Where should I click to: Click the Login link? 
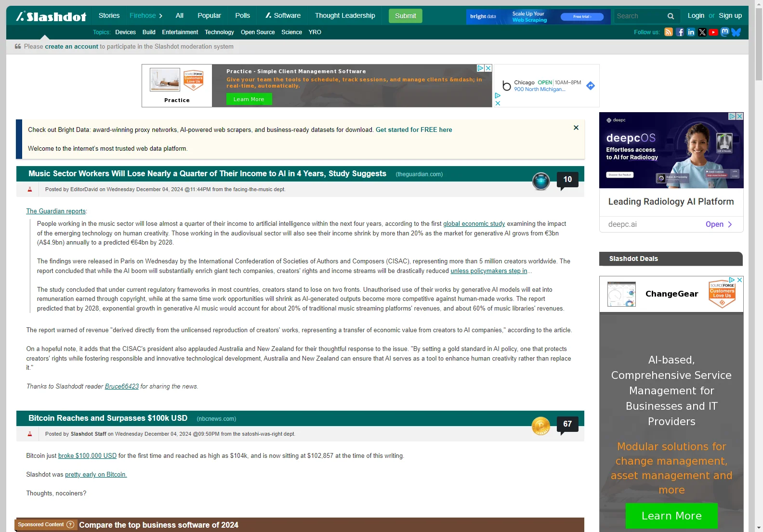click(696, 16)
